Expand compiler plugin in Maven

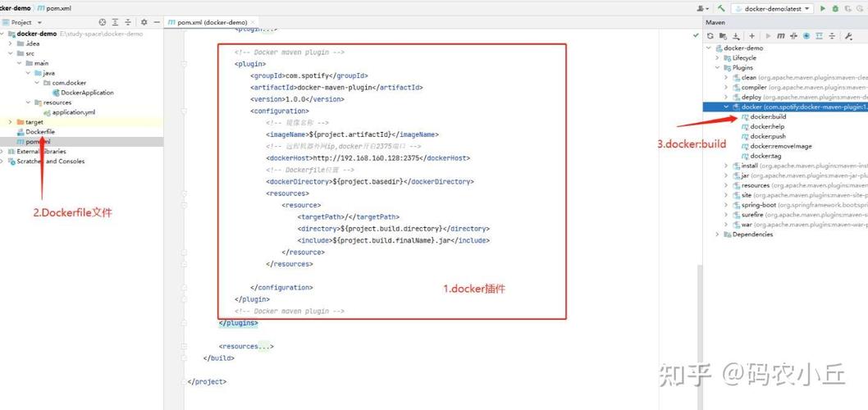[726, 88]
